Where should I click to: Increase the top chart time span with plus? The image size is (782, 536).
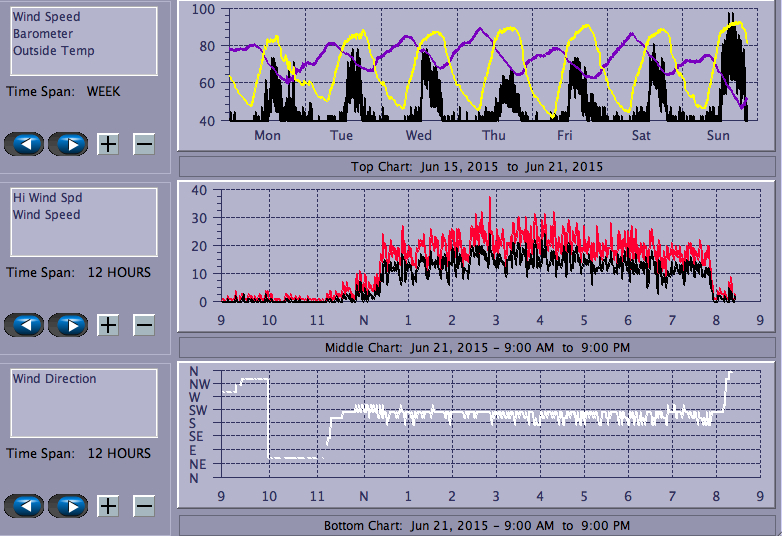tap(108, 144)
